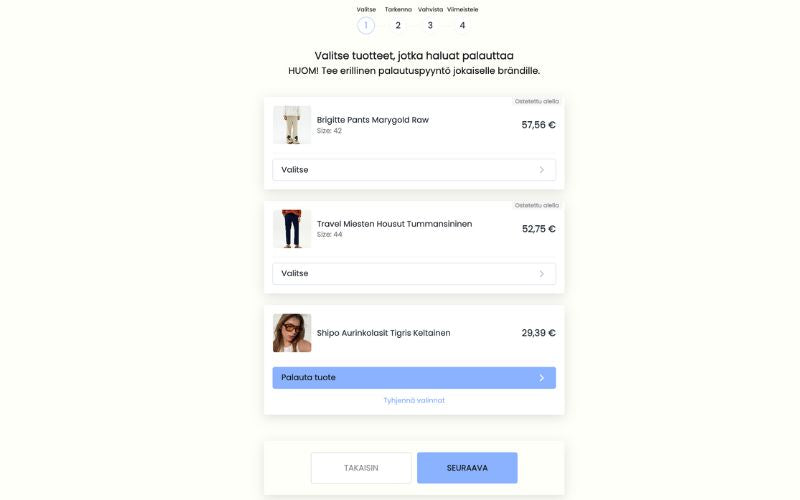
Task: Click the chevron arrow in Brigitte Pants Valitse row
Action: (x=541, y=170)
